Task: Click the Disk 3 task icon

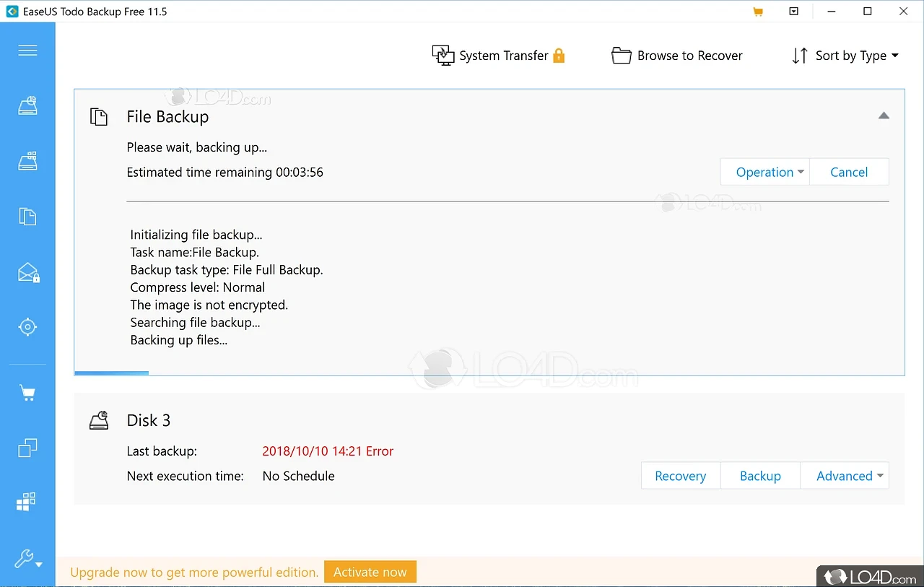Action: (99, 420)
